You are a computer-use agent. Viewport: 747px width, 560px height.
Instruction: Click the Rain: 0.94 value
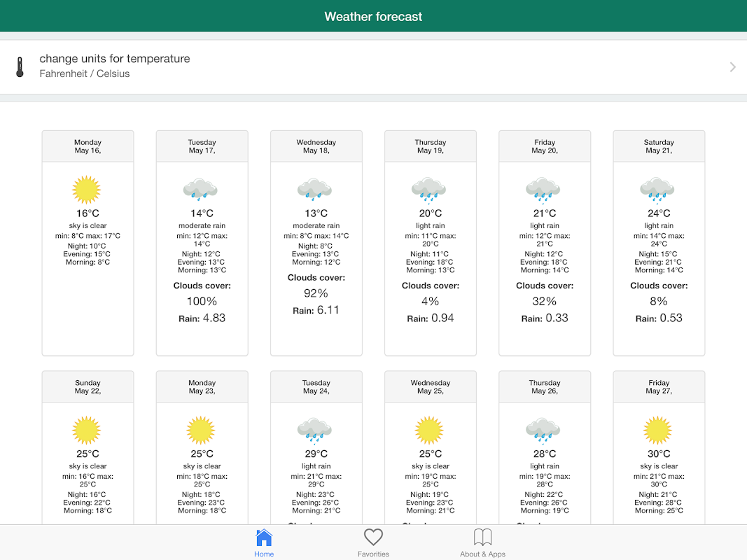[431, 318]
